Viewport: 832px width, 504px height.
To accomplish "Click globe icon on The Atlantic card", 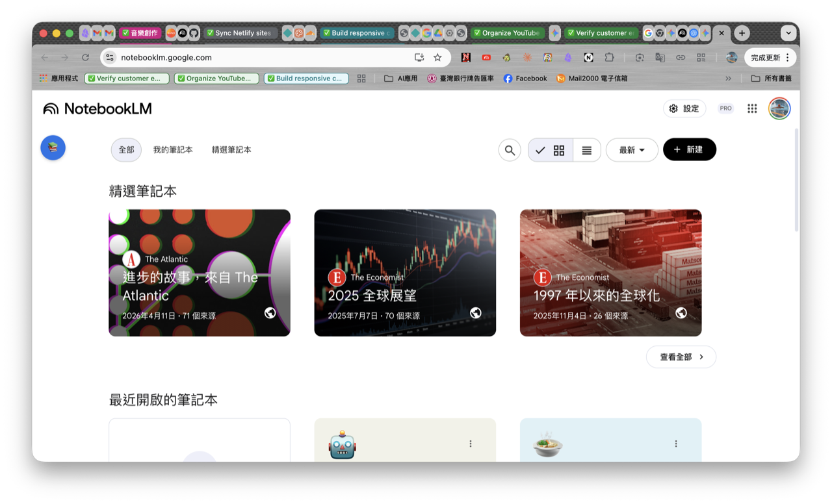I will point(270,313).
